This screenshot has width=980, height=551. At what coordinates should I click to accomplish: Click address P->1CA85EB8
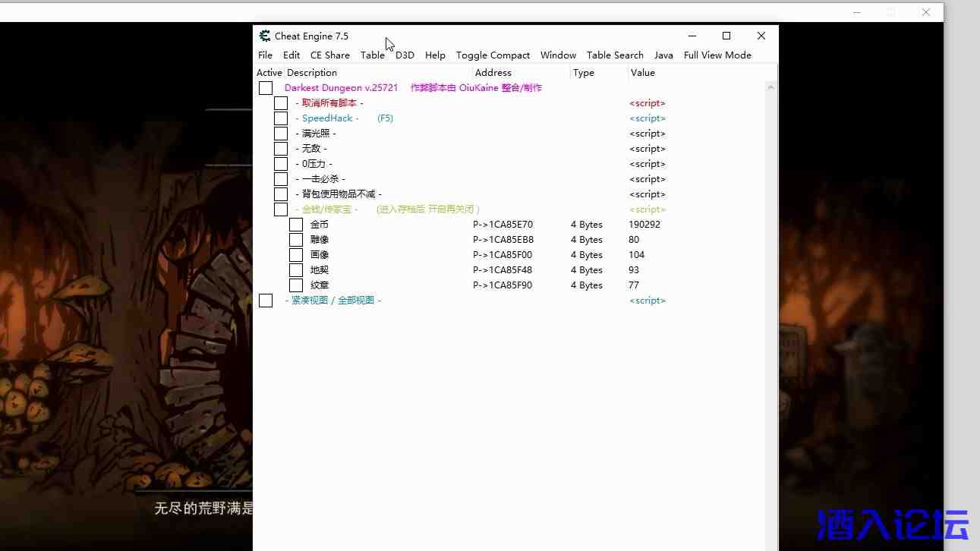point(503,240)
